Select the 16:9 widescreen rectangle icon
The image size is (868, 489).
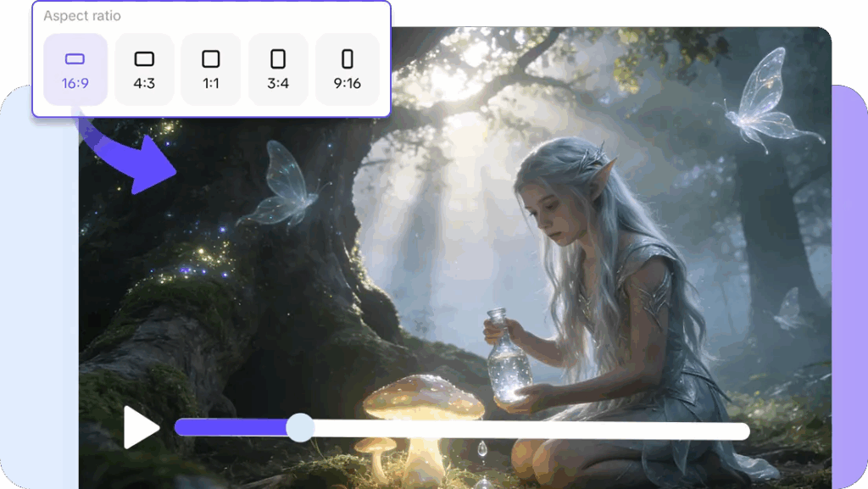75,58
